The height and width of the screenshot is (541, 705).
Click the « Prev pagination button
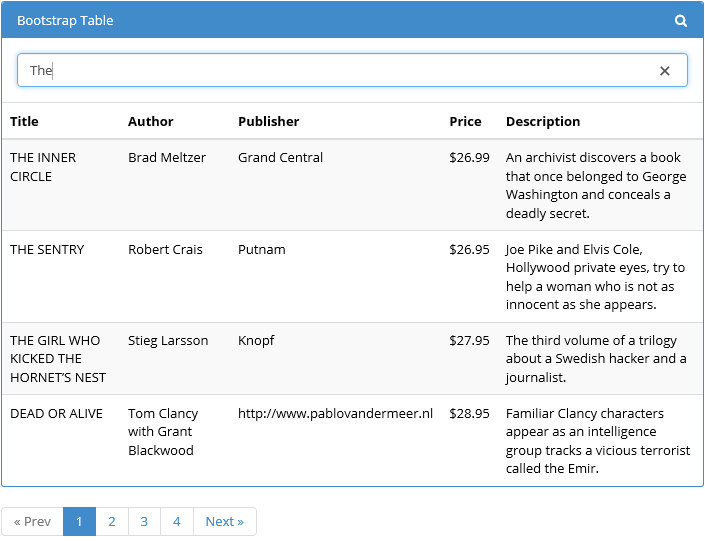tap(32, 521)
